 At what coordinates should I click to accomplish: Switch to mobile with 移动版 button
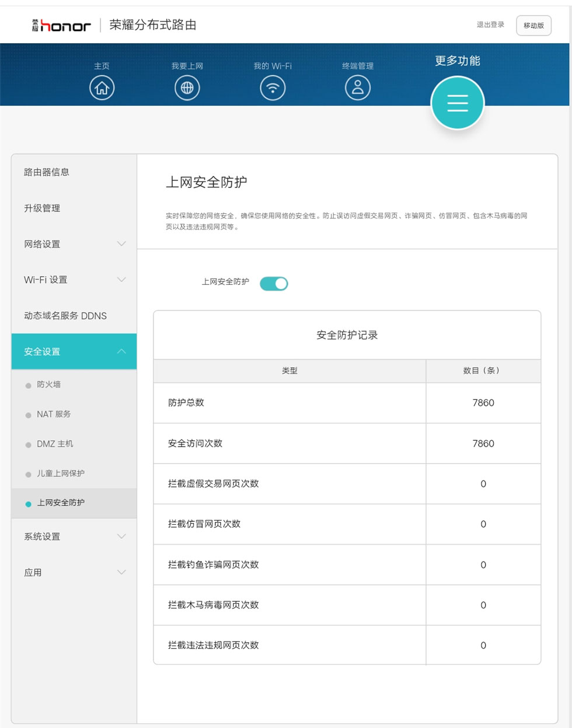(x=533, y=26)
